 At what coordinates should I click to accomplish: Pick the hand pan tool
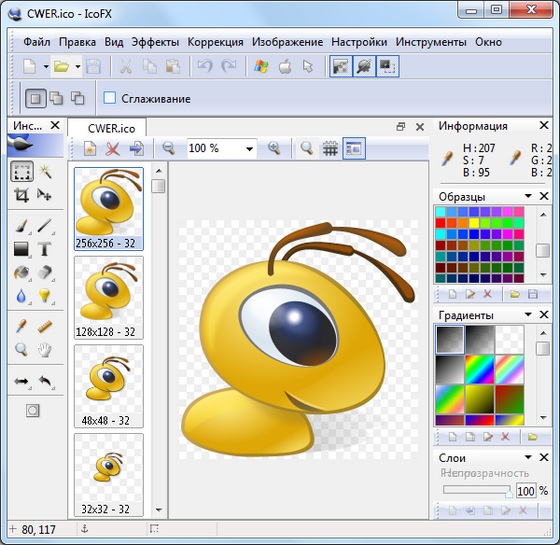pos(45,350)
